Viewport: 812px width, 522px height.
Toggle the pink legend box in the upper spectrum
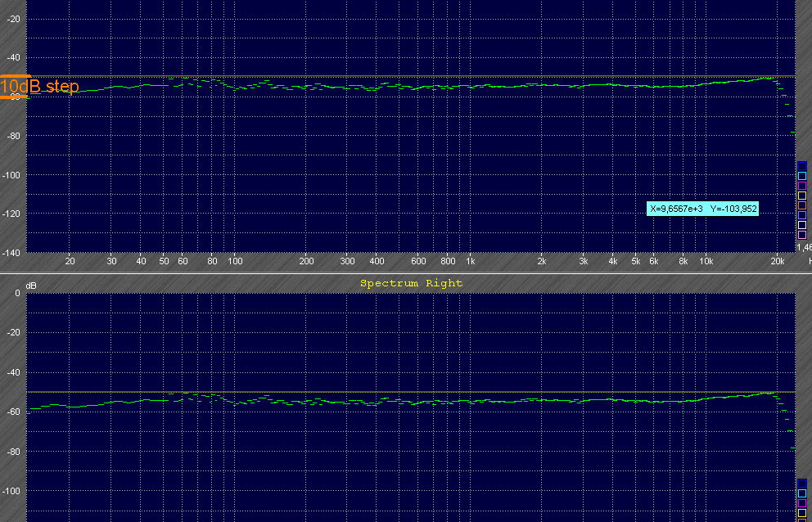(802, 235)
